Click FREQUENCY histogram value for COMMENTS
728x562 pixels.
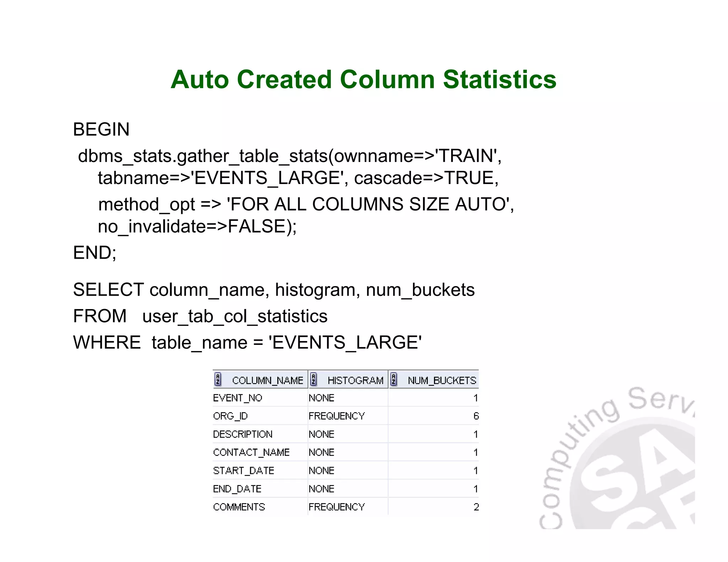[x=337, y=507]
